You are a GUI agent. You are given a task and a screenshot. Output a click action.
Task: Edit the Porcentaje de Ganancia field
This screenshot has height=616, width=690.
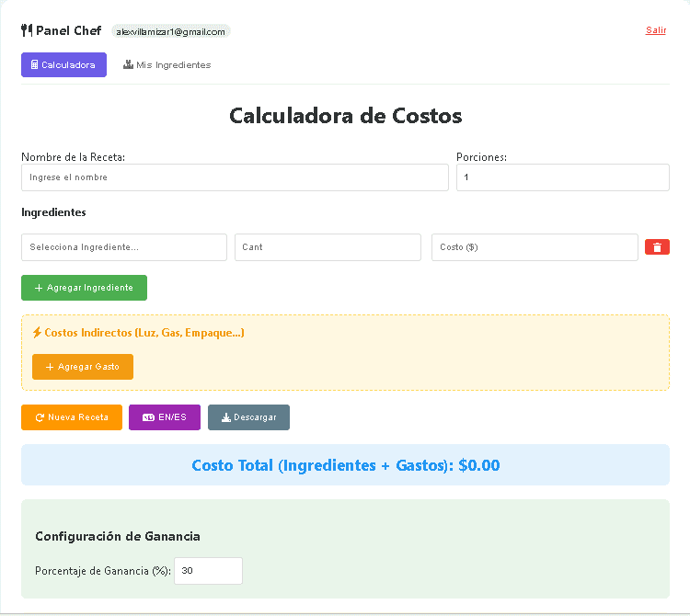click(208, 571)
